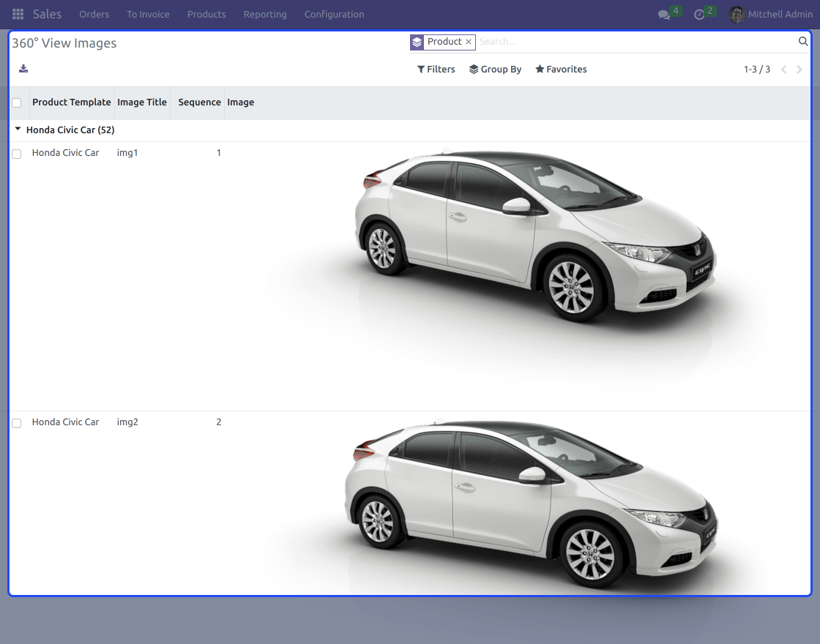This screenshot has width=820, height=644.
Task: Go to the previous records page
Action: (783, 70)
